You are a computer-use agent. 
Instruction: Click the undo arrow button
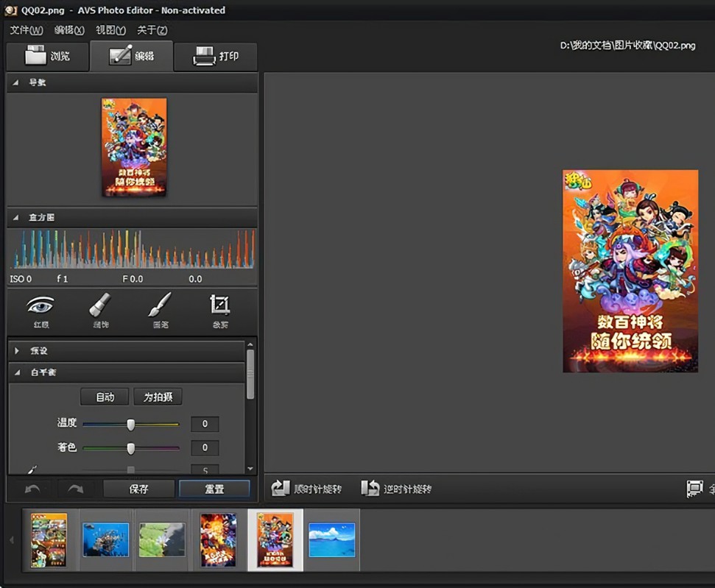tap(32, 489)
